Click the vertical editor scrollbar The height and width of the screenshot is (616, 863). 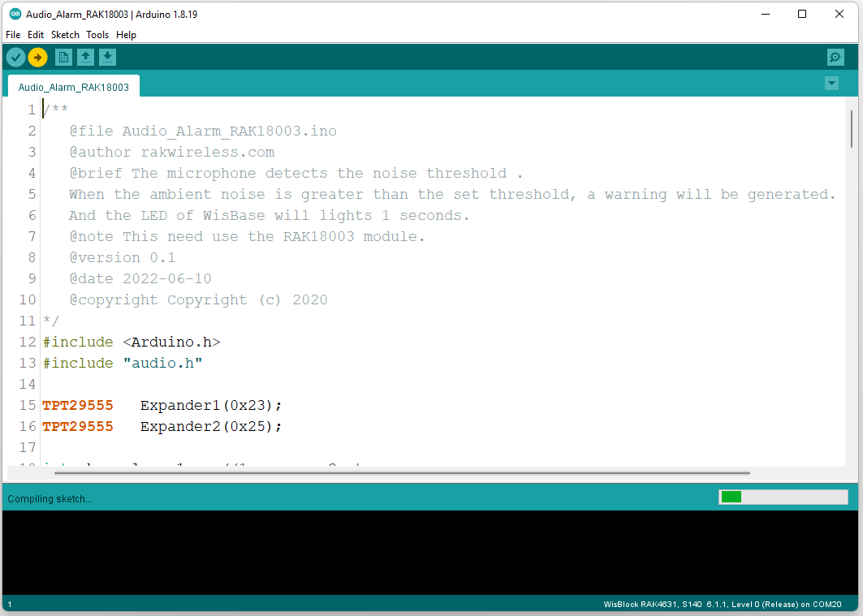pos(851,128)
